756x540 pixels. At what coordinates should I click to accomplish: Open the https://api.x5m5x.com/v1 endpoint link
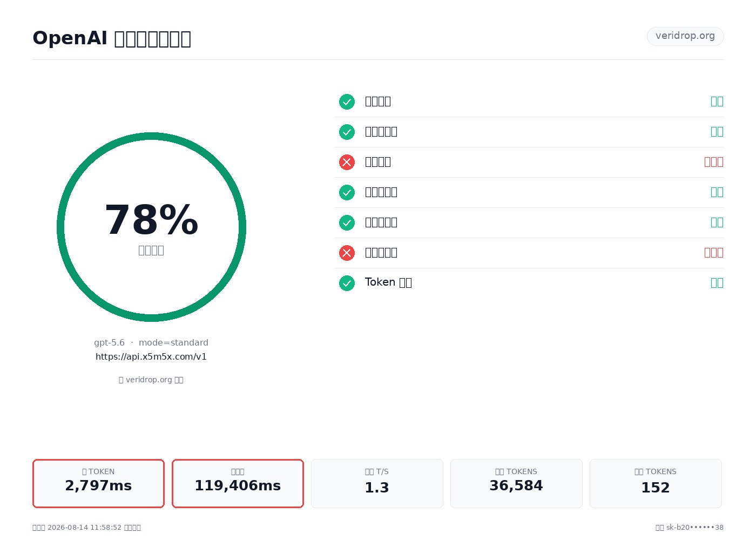(x=151, y=356)
